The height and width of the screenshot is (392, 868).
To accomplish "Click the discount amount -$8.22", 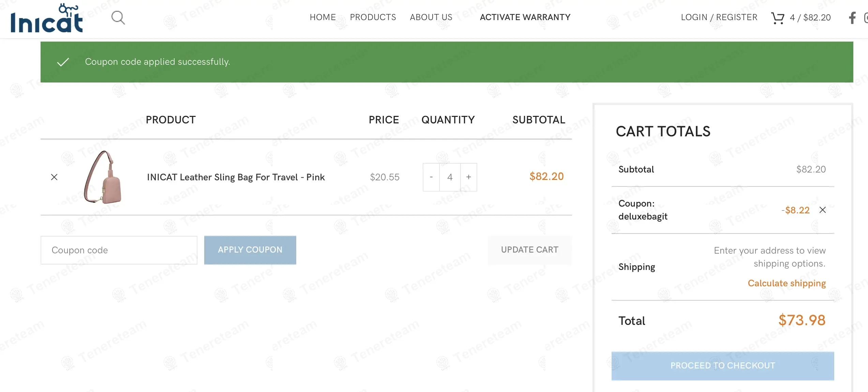I will click(x=795, y=210).
